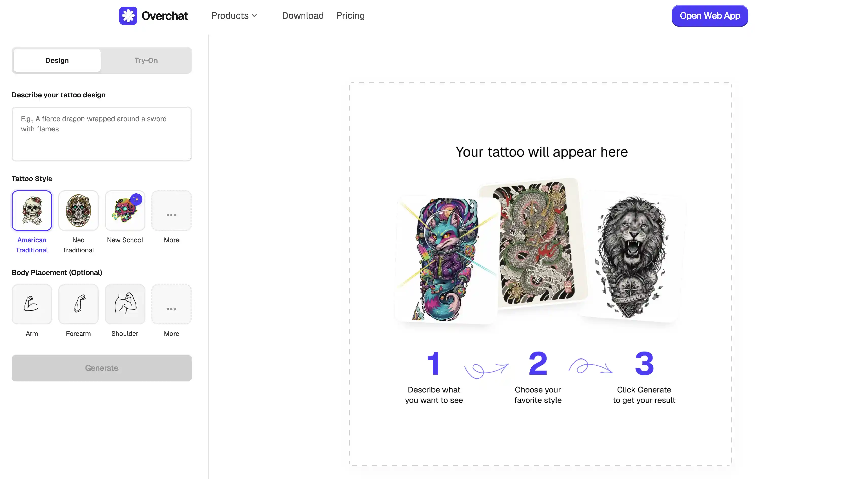The height and width of the screenshot is (479, 868).
Task: Choose the Forearm placement icon
Action: click(x=78, y=304)
